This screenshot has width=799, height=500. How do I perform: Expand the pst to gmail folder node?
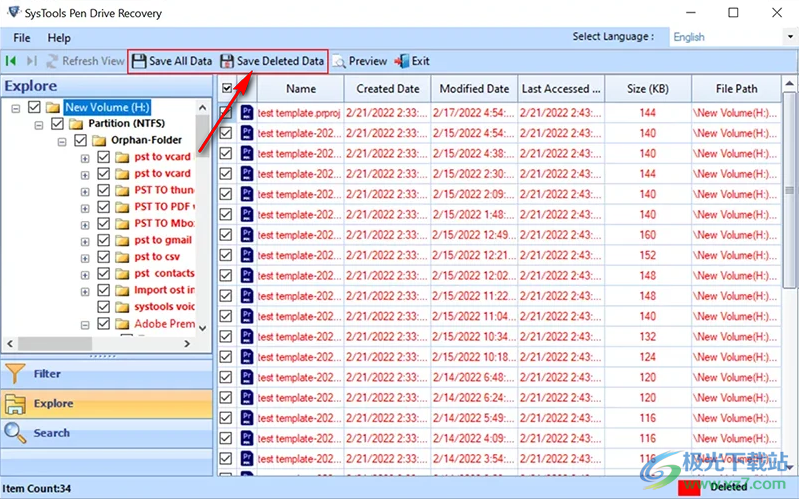click(x=85, y=242)
